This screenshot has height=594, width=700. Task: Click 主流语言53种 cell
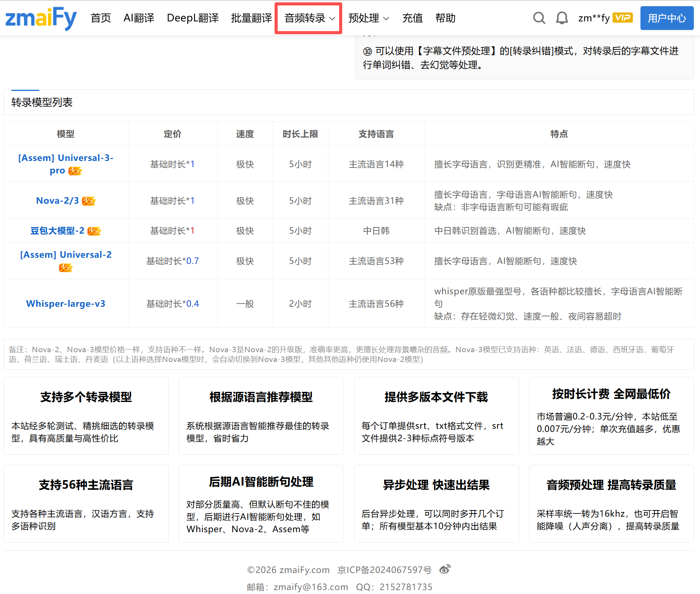(376, 261)
